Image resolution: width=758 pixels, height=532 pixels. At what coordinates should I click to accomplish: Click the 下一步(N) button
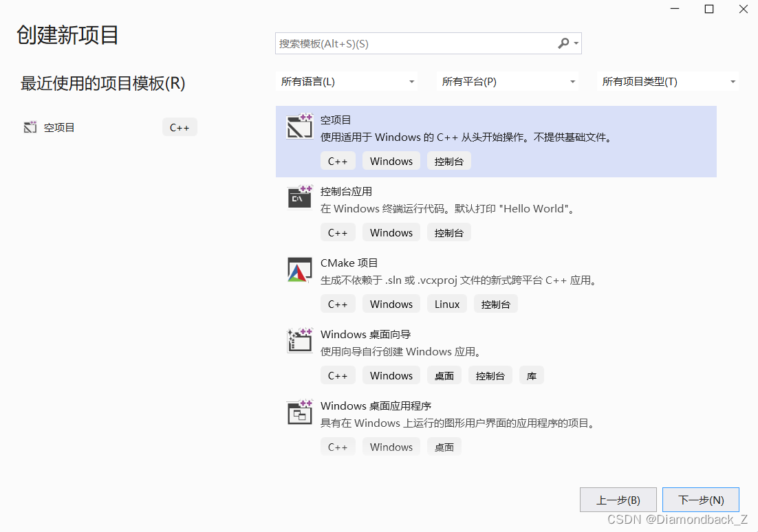(700, 500)
